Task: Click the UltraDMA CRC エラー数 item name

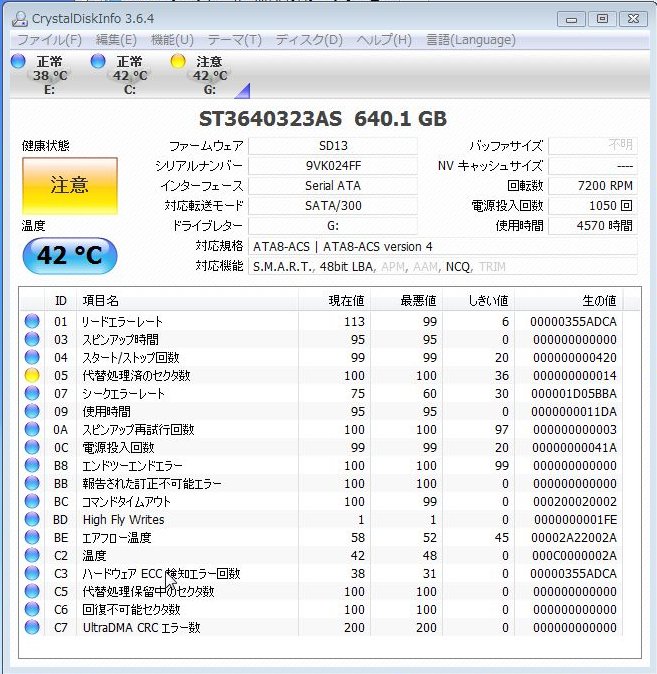Action: click(x=141, y=628)
